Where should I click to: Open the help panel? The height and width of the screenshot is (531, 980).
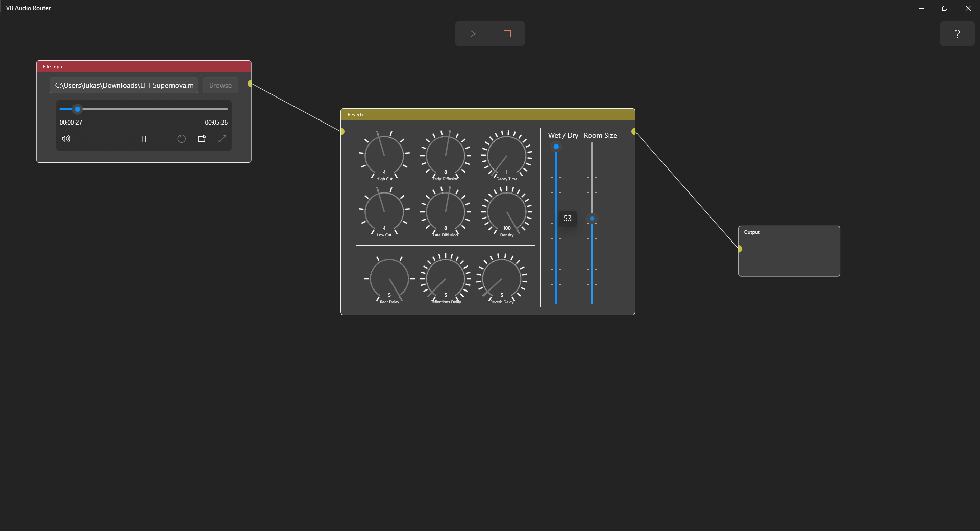[958, 34]
